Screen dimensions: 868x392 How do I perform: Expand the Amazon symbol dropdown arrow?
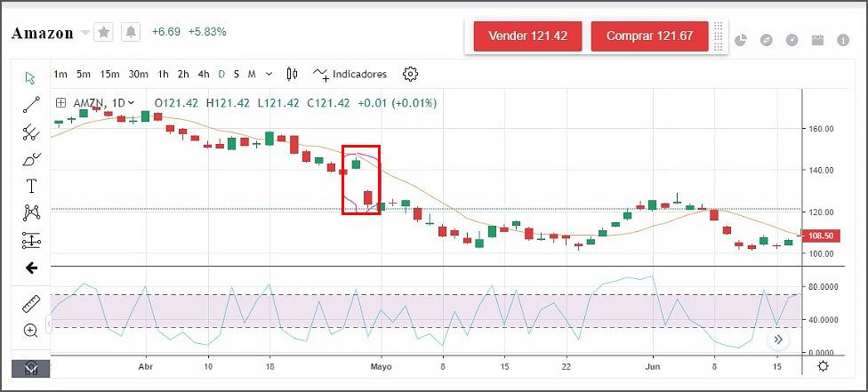tap(85, 33)
